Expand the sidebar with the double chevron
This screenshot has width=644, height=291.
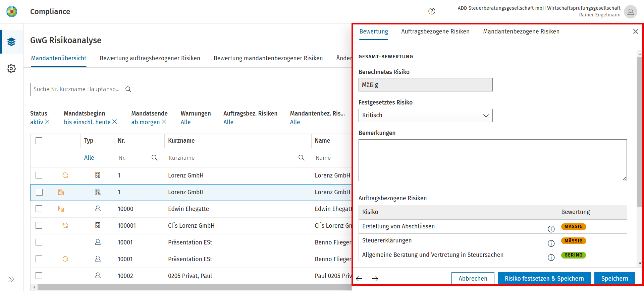11,279
